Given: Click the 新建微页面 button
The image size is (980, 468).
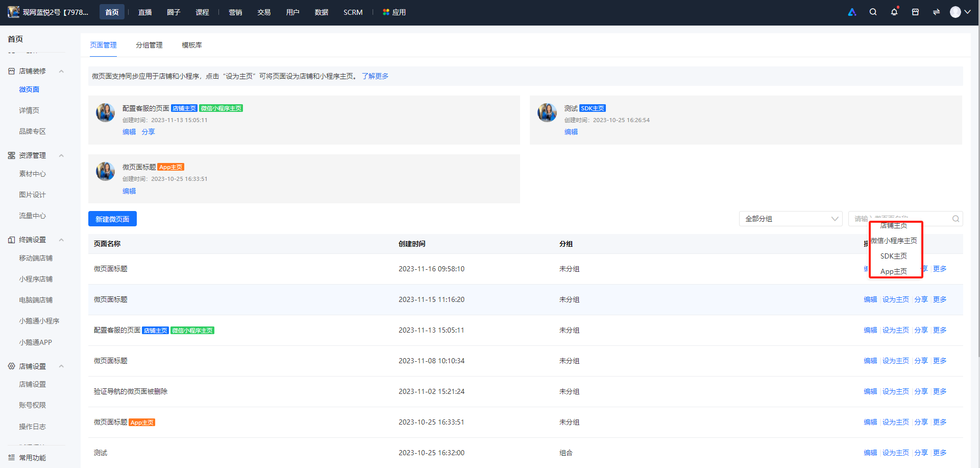Looking at the screenshot, I should point(112,219).
